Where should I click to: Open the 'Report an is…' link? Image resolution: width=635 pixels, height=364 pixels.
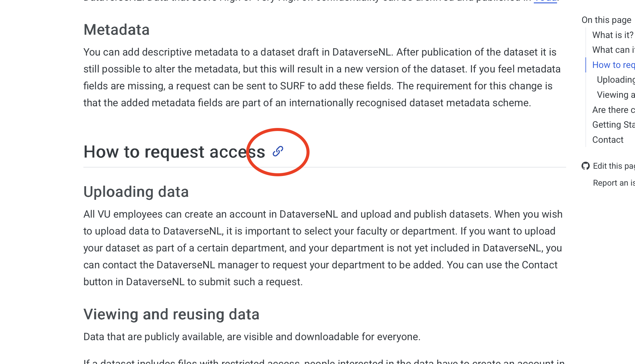click(x=614, y=183)
